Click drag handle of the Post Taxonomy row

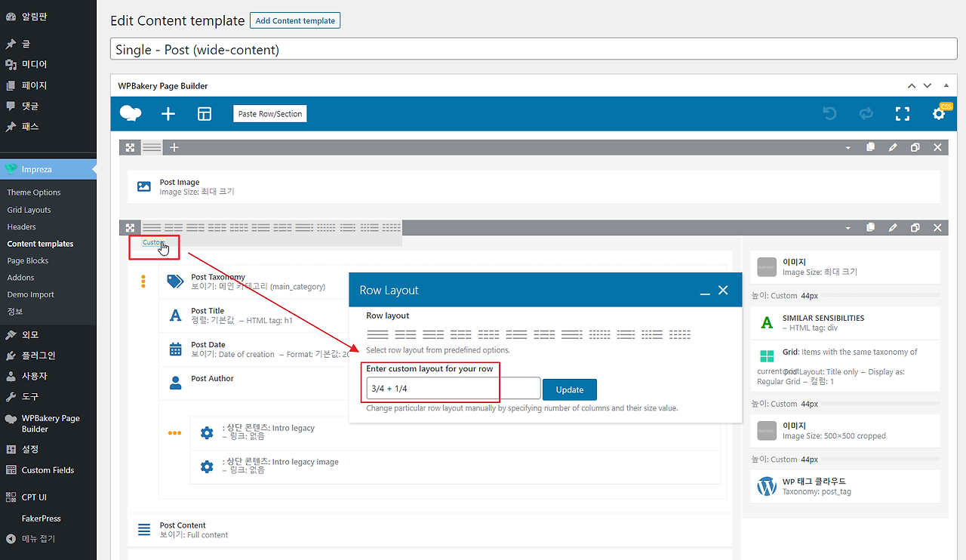(131, 227)
